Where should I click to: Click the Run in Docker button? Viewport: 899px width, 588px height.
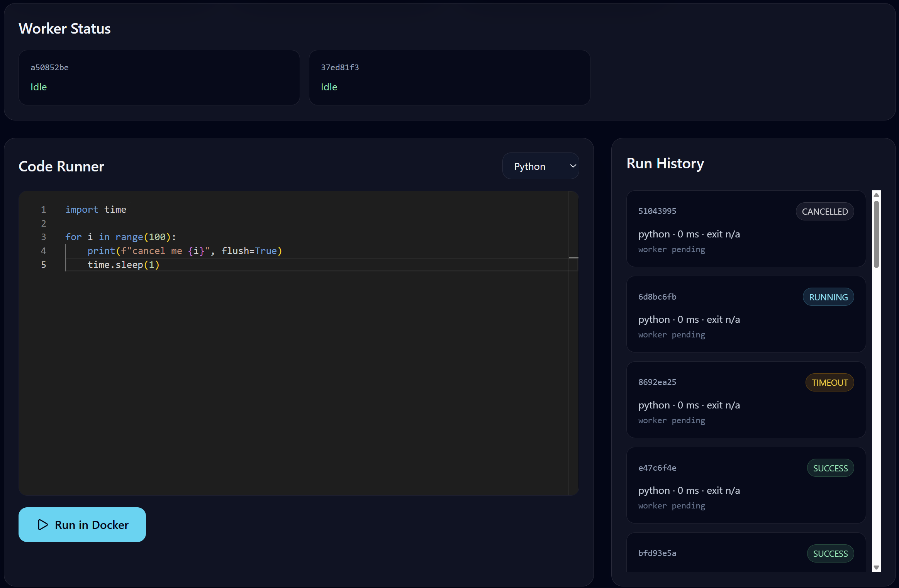pyautogui.click(x=82, y=525)
